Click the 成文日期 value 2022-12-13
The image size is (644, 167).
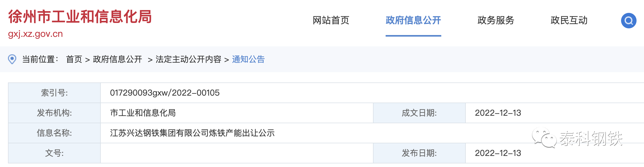click(498, 113)
